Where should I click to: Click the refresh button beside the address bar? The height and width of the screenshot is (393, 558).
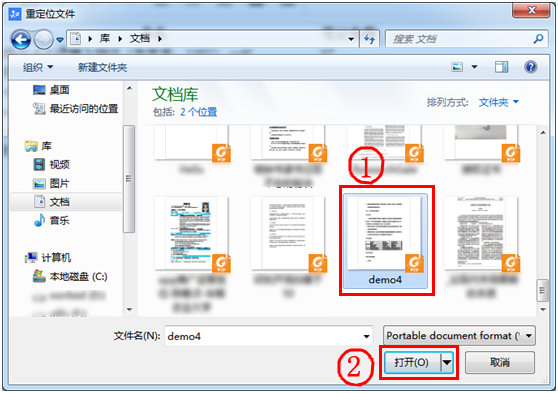click(370, 39)
